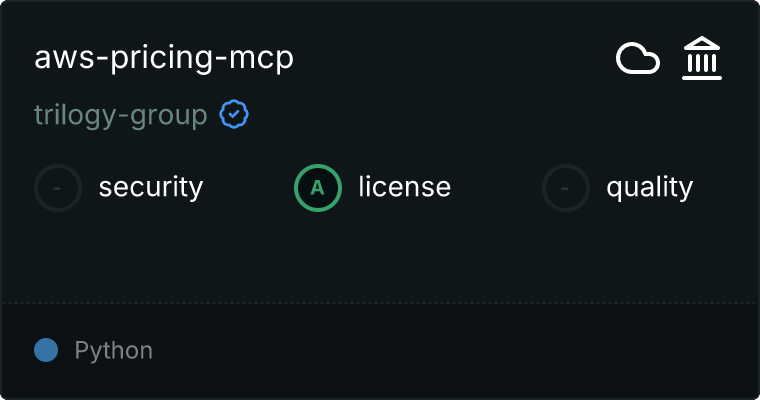
Task: Click the dash inside the quality circle
Action: pyautogui.click(x=565, y=188)
